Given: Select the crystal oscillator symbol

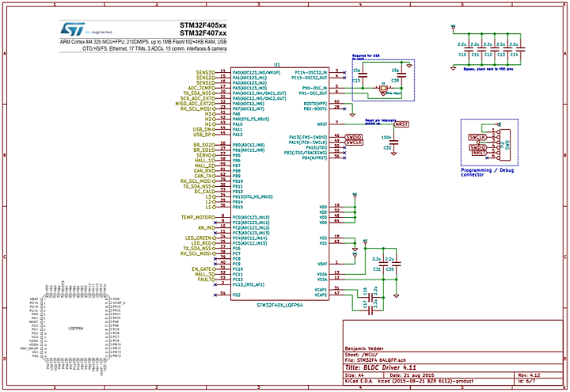Looking at the screenshot, I should pyautogui.click(x=383, y=88).
